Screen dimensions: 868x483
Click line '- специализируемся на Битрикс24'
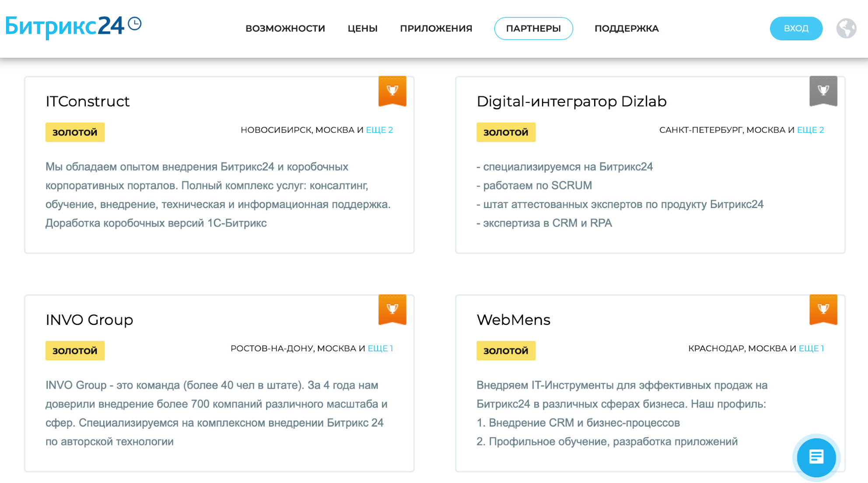tap(564, 167)
